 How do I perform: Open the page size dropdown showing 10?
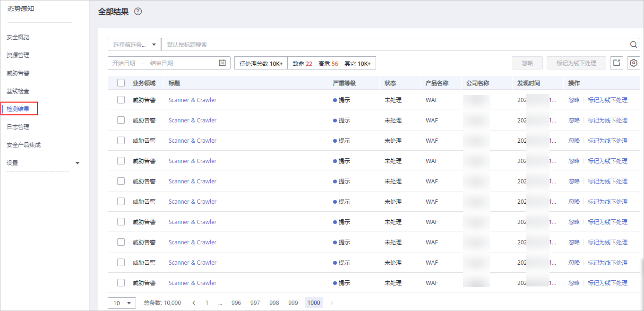click(122, 303)
